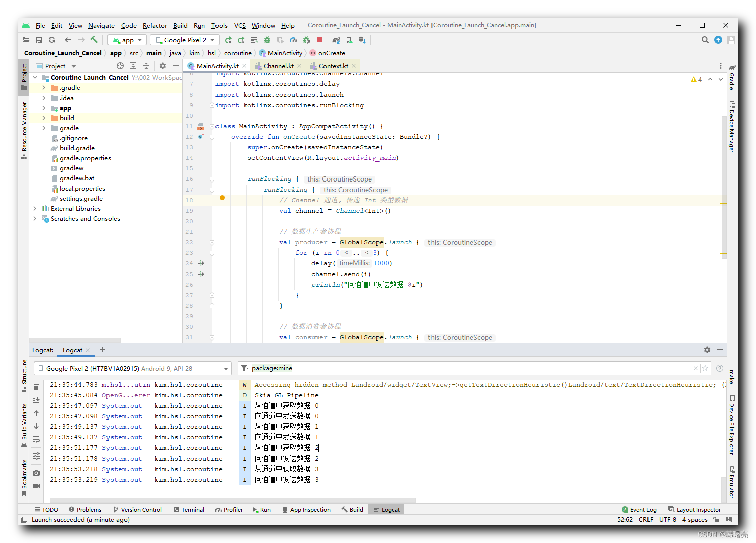Viewport: 756px width, 543px height.
Task: Clear Logcat with trash icon
Action: tap(36, 387)
